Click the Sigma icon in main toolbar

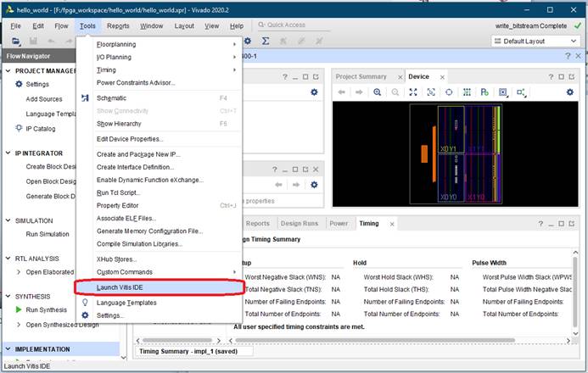[266, 41]
